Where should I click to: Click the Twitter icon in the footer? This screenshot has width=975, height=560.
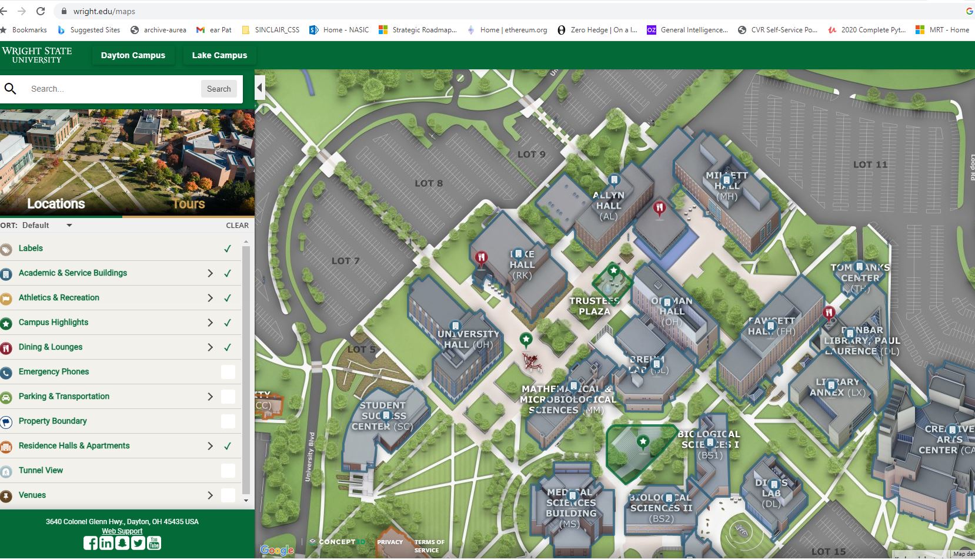(x=138, y=543)
